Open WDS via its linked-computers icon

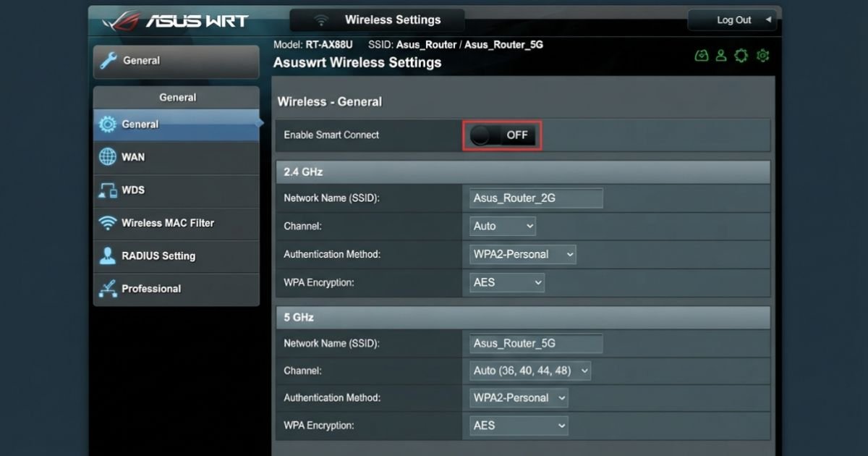(x=108, y=190)
